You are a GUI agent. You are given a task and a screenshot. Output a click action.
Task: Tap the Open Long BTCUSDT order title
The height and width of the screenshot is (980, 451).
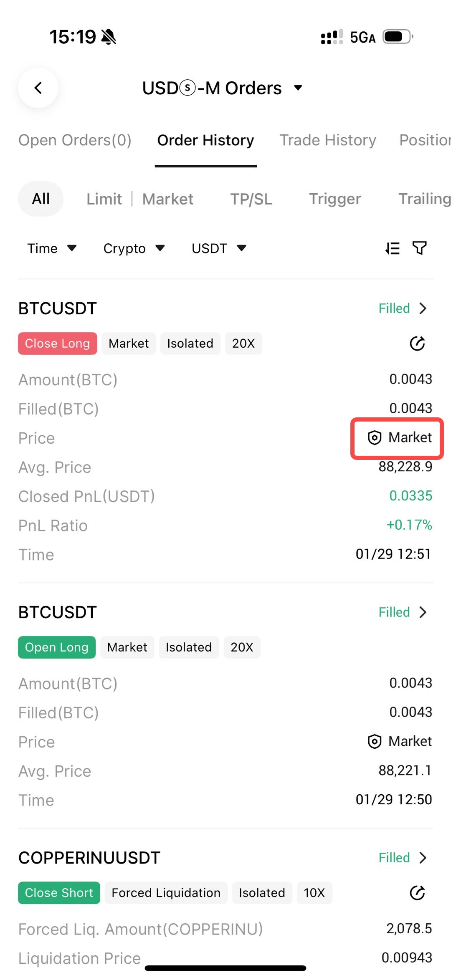pyautogui.click(x=58, y=612)
